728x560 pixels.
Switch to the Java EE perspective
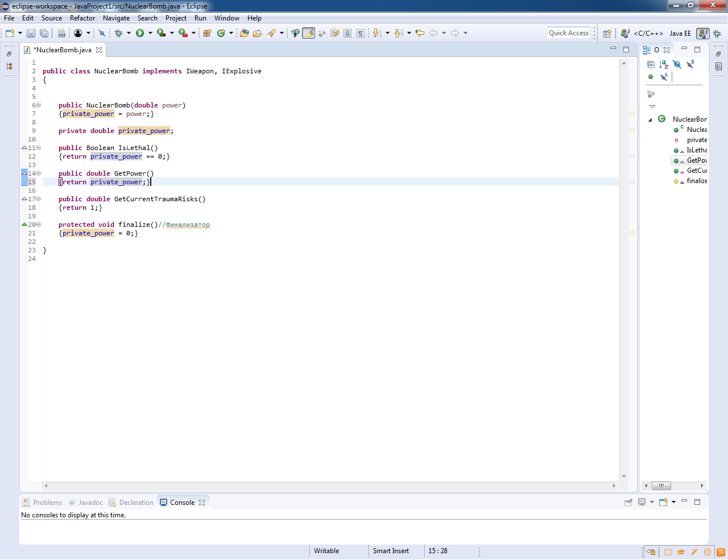tap(680, 34)
